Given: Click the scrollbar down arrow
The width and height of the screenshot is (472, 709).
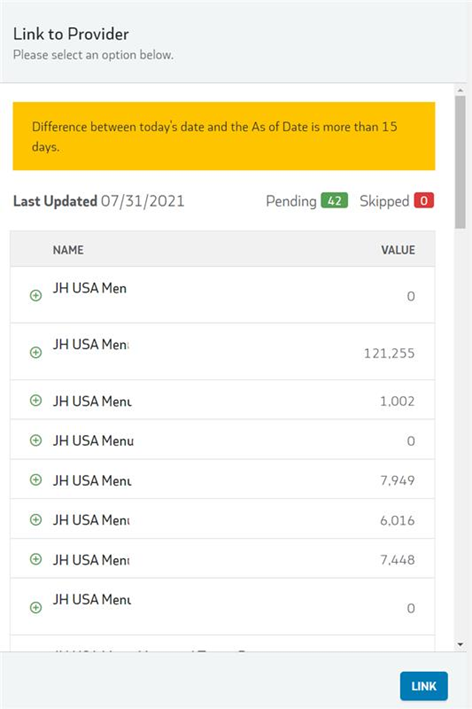Looking at the screenshot, I should pyautogui.click(x=460, y=644).
